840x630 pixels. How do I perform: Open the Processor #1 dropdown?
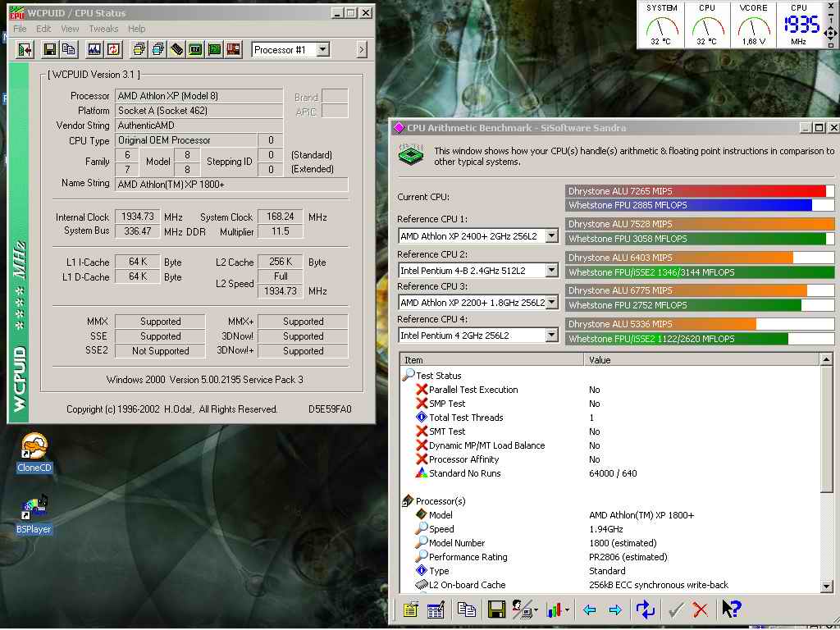click(322, 50)
